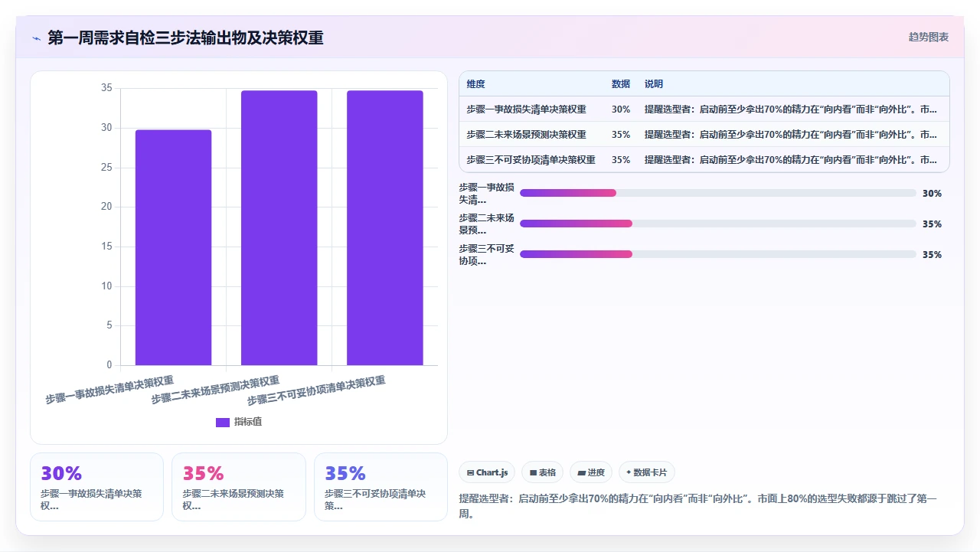
Task: Click the 步骤一事故损失清单决策权重 bar in chart
Action: coord(173,247)
